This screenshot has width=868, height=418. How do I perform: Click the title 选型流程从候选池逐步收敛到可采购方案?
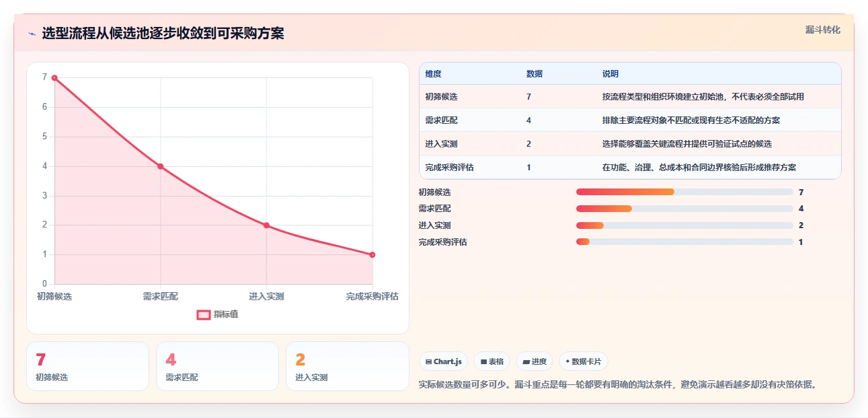tap(163, 33)
